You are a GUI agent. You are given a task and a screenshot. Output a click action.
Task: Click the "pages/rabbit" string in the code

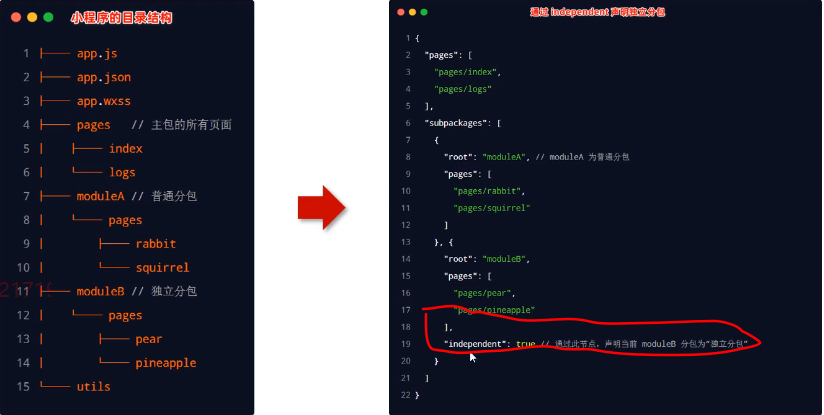click(x=487, y=191)
